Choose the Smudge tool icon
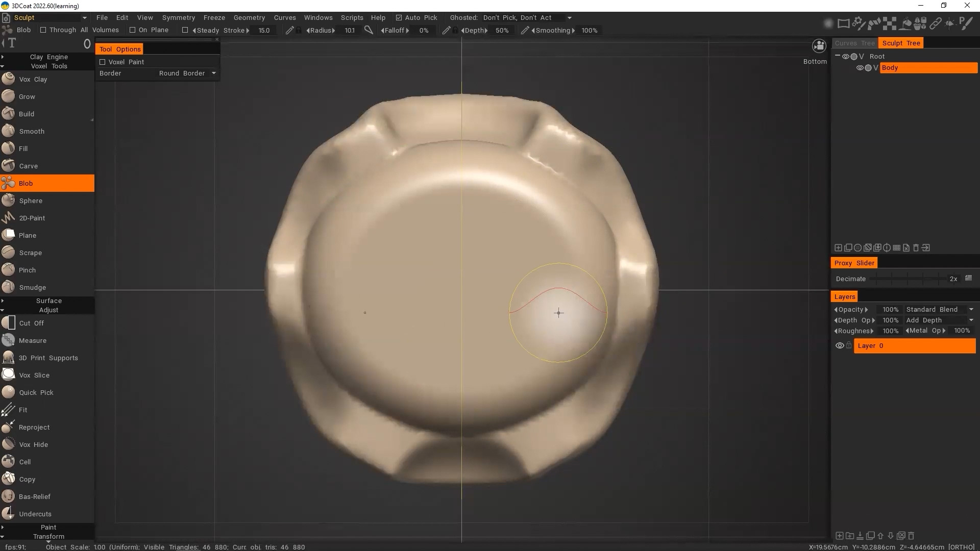Screen dimensions: 980x551 pyautogui.click(x=8, y=287)
